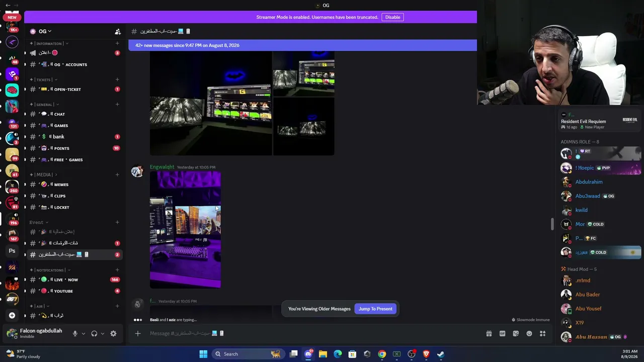
Task: Open the OG7 server icon
Action: [x=12, y=299]
